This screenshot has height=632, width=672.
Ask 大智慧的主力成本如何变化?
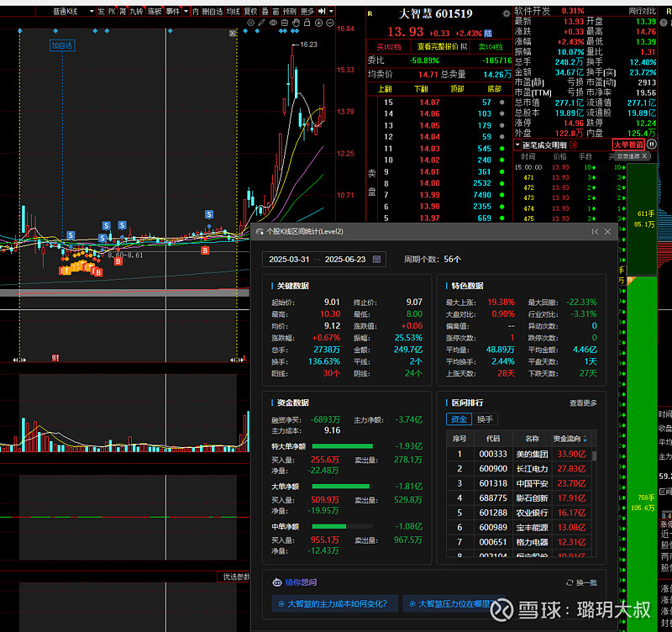334,603
